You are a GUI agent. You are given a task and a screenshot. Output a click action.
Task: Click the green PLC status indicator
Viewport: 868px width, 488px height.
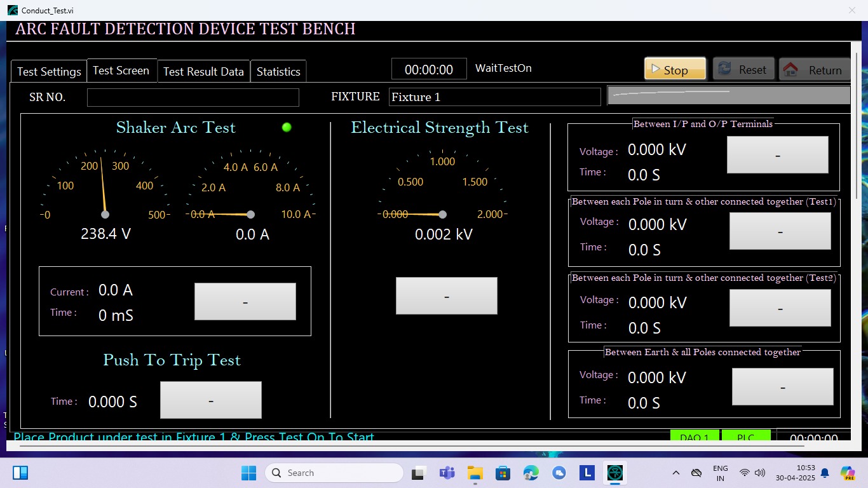click(745, 437)
